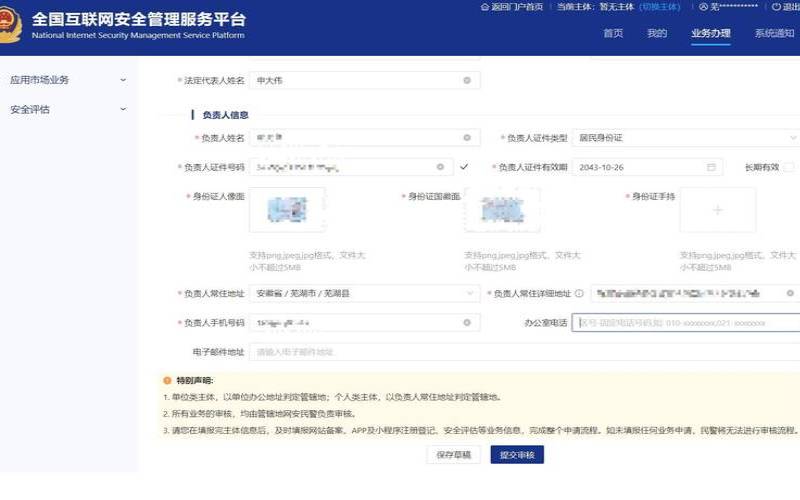Click the home icon for 返回门户首页
The image size is (800, 500).
point(485,7)
